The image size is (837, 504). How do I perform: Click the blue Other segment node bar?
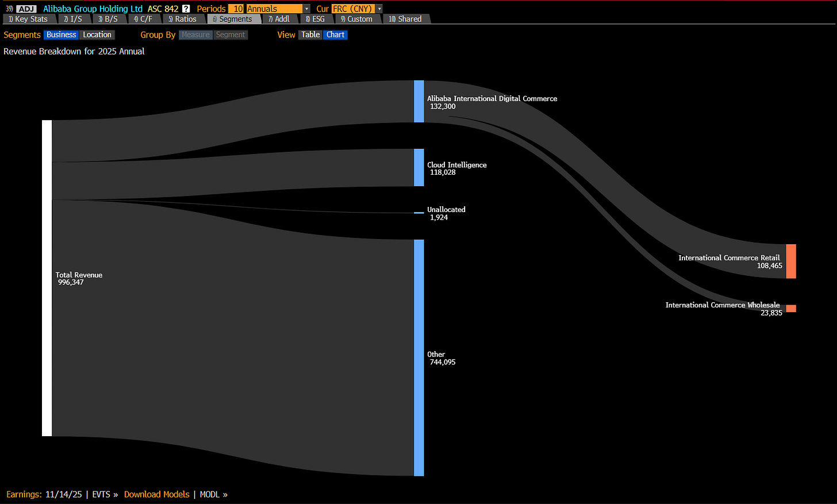pyautogui.click(x=418, y=357)
